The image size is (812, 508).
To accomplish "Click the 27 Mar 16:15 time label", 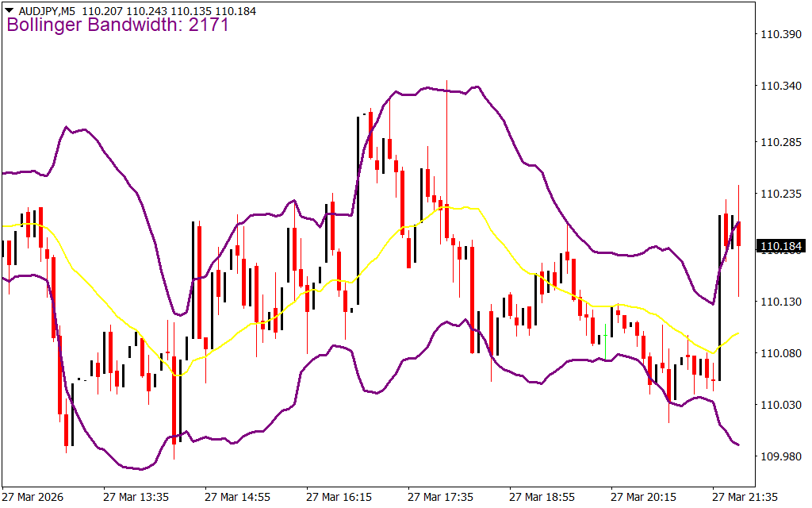I will click(x=339, y=497).
